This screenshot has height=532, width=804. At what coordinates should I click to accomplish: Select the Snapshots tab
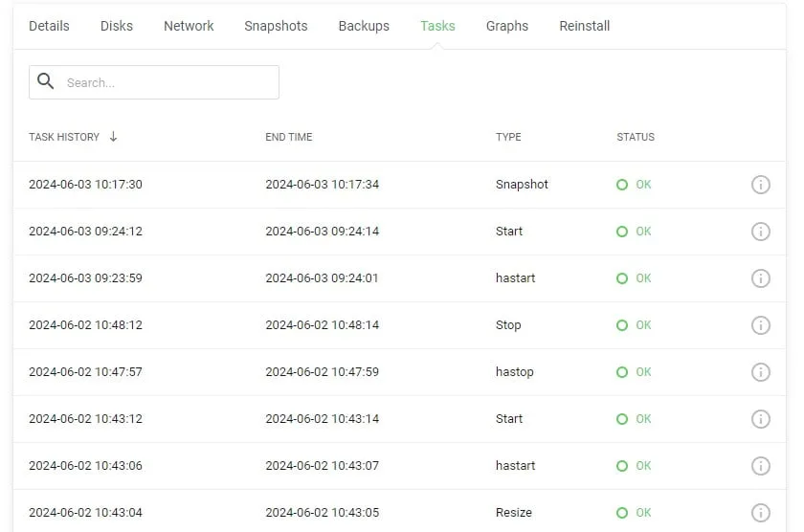276,26
